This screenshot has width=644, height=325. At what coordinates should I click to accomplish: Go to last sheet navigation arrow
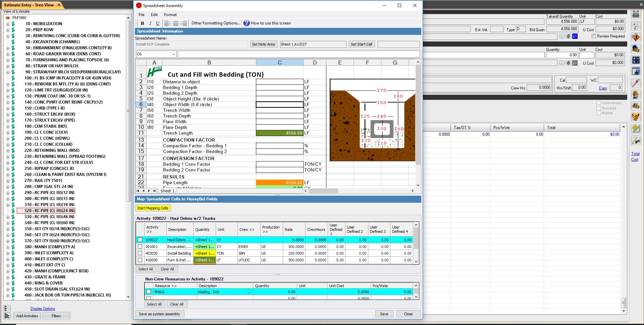154,191
